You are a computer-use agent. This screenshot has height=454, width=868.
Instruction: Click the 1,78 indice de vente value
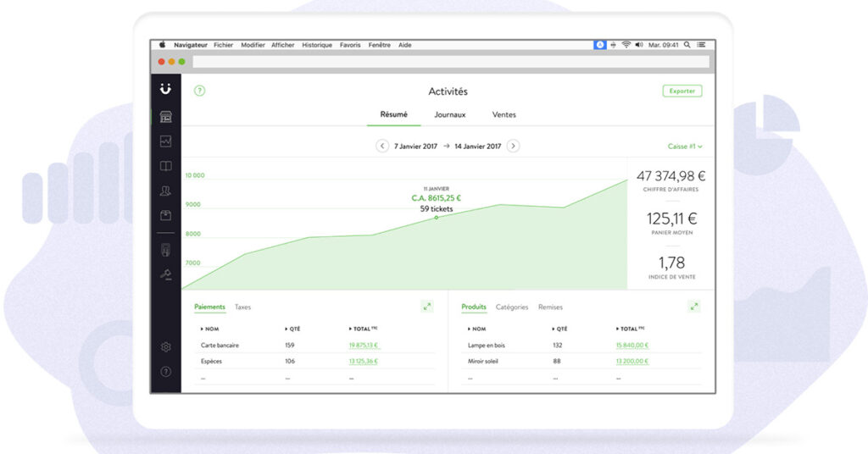[x=671, y=263]
